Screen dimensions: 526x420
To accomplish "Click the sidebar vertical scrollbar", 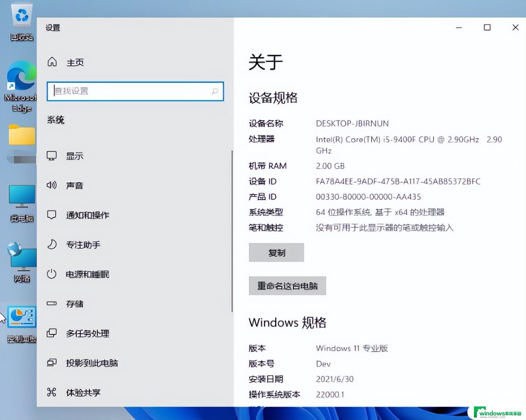I will click(232, 231).
